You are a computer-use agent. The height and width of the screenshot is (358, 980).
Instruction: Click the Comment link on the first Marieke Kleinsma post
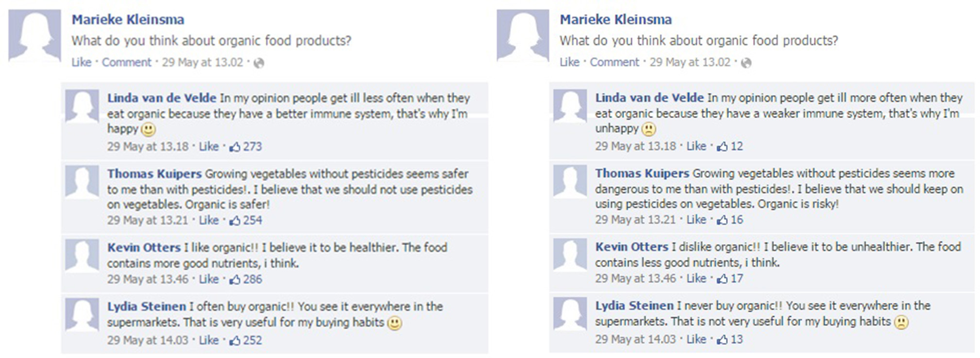[126, 62]
